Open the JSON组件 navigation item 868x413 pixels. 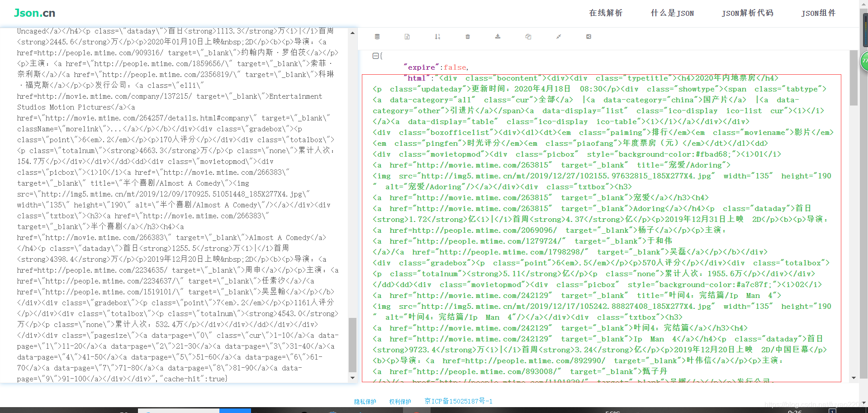[x=818, y=13]
